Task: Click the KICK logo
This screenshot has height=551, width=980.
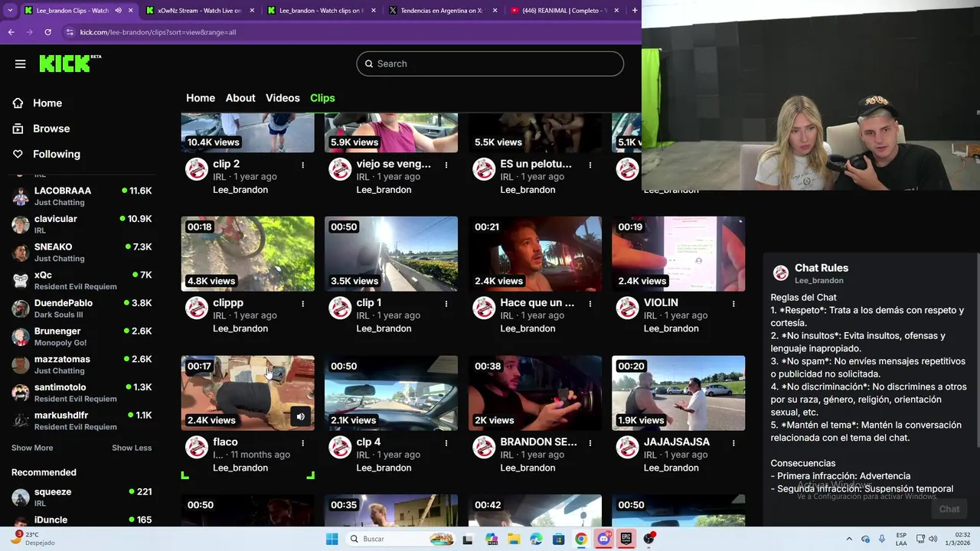Action: click(70, 64)
